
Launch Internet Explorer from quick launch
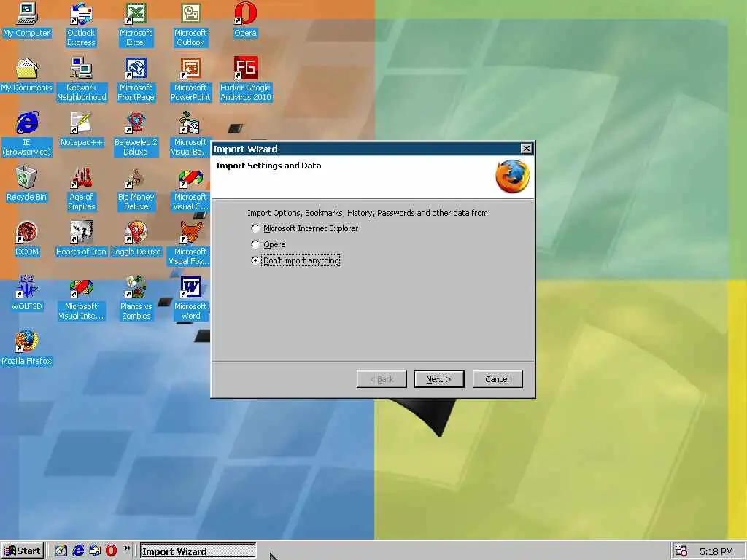[x=77, y=551]
